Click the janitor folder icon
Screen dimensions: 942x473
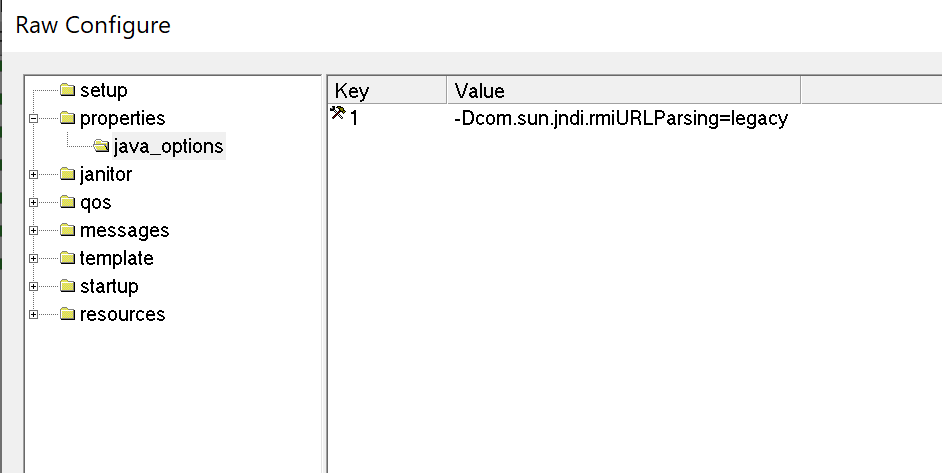point(67,175)
